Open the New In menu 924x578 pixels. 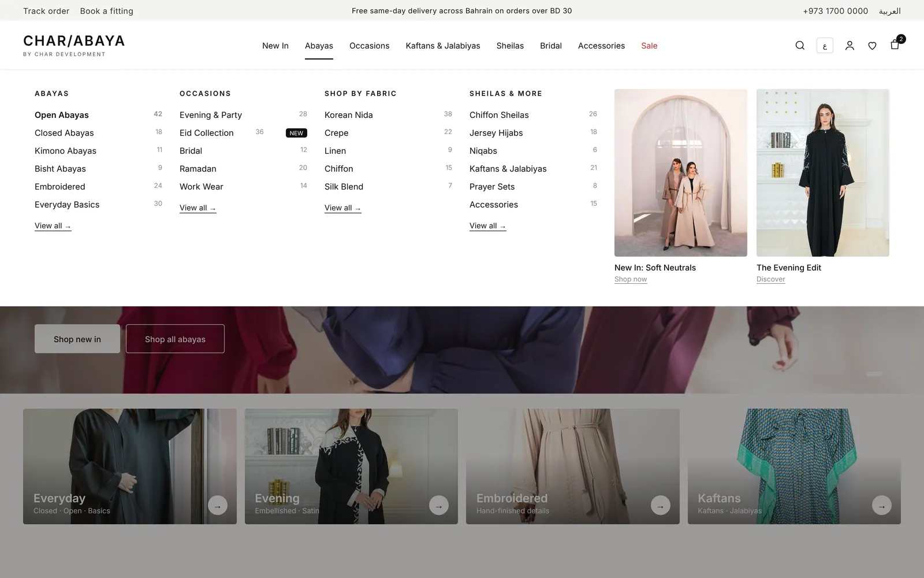coord(275,46)
